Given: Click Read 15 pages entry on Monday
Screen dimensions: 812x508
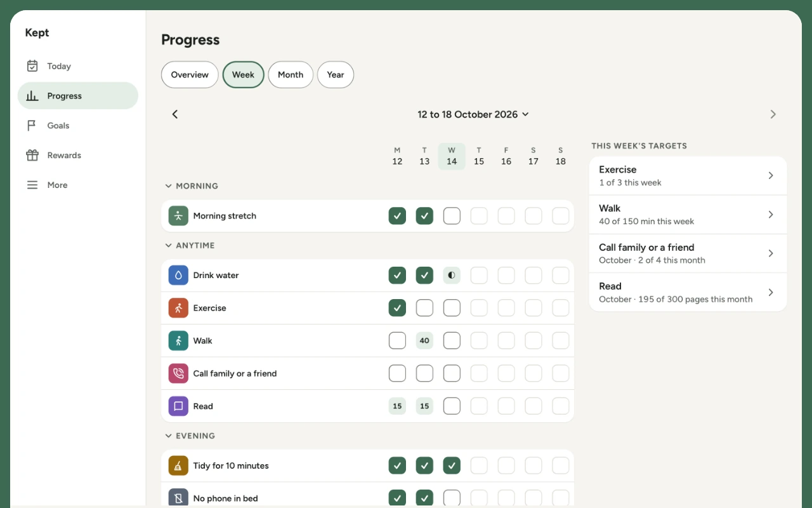Looking at the screenshot, I should point(397,406).
